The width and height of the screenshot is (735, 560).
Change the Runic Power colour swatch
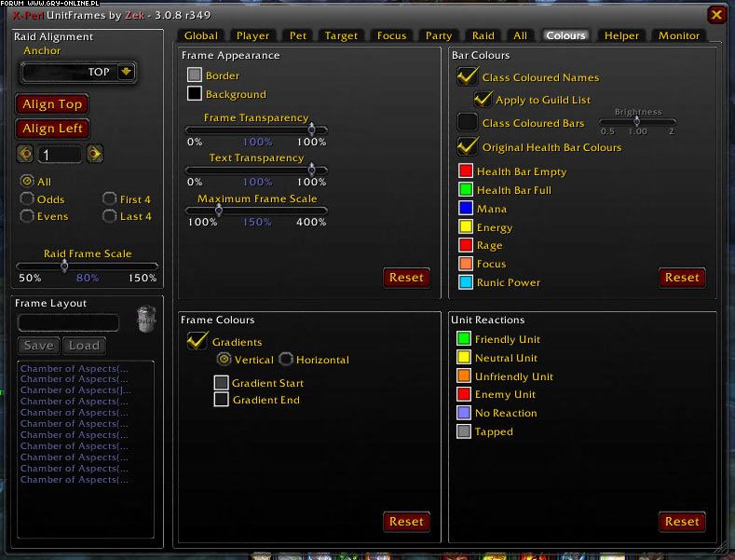click(466, 282)
